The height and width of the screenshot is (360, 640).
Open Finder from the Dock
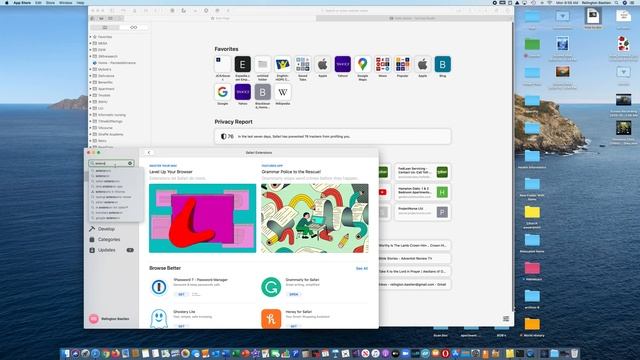[x=66, y=353]
